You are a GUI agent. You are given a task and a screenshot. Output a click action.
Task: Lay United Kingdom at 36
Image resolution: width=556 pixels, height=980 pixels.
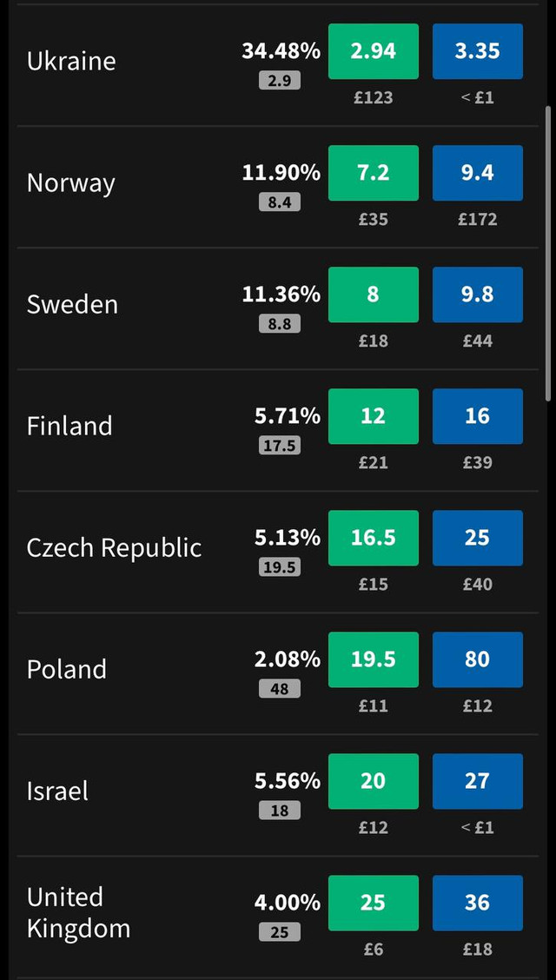coord(477,903)
